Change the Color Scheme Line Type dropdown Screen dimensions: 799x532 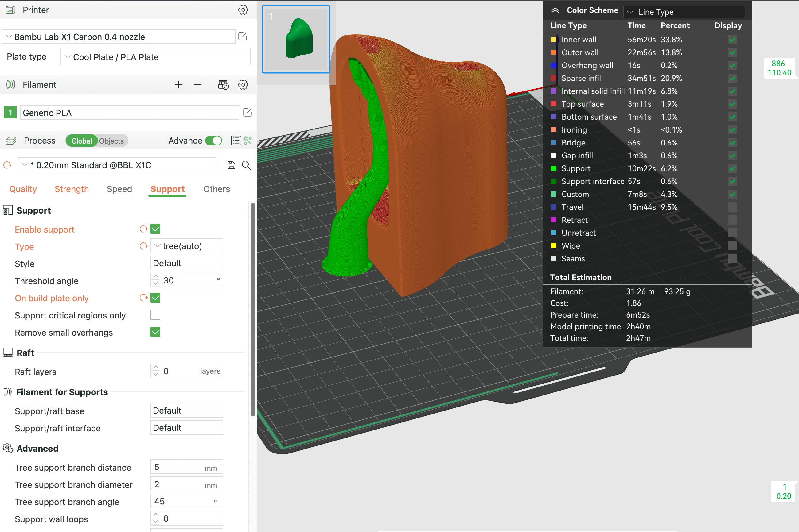tap(684, 12)
